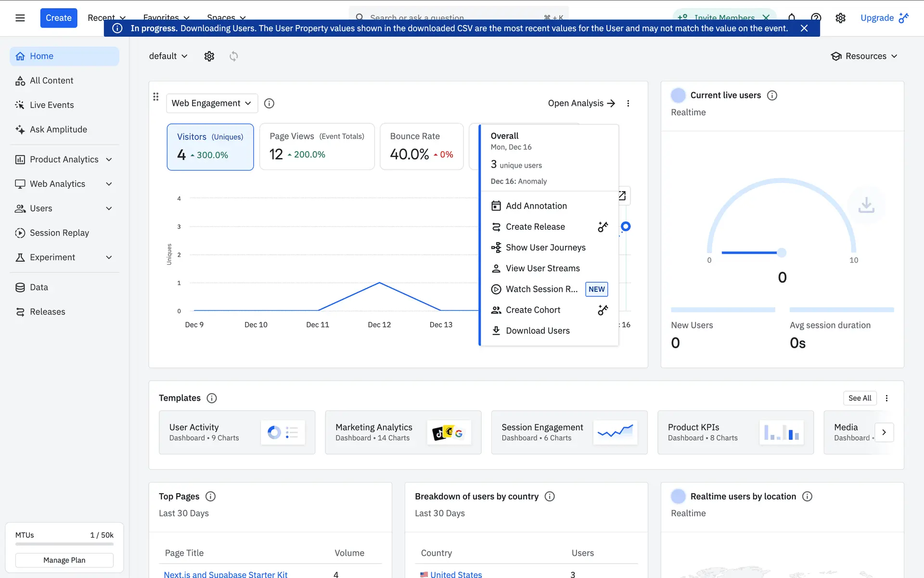Click the Dec 16 data point marker
924x578 pixels.
626,226
